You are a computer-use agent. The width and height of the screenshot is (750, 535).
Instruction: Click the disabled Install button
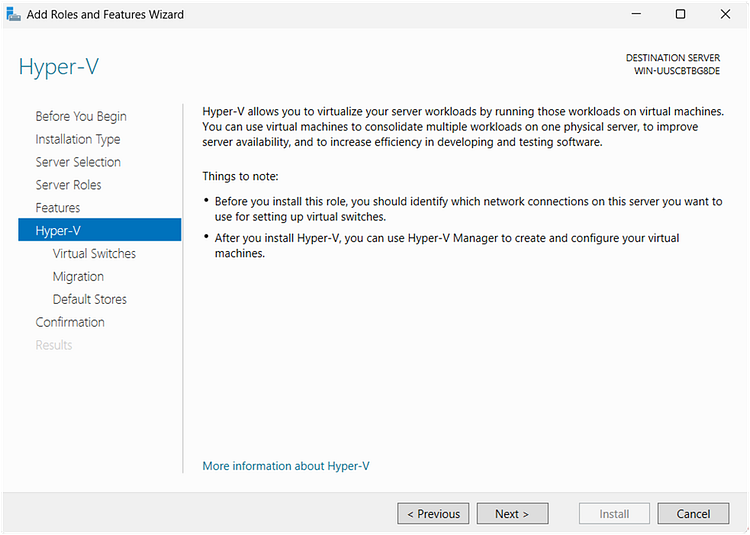click(x=614, y=514)
